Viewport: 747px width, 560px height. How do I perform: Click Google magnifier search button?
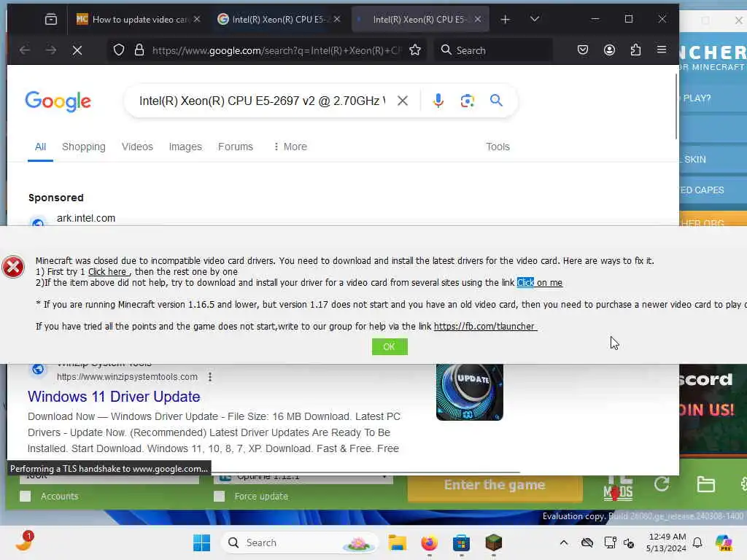(x=496, y=101)
